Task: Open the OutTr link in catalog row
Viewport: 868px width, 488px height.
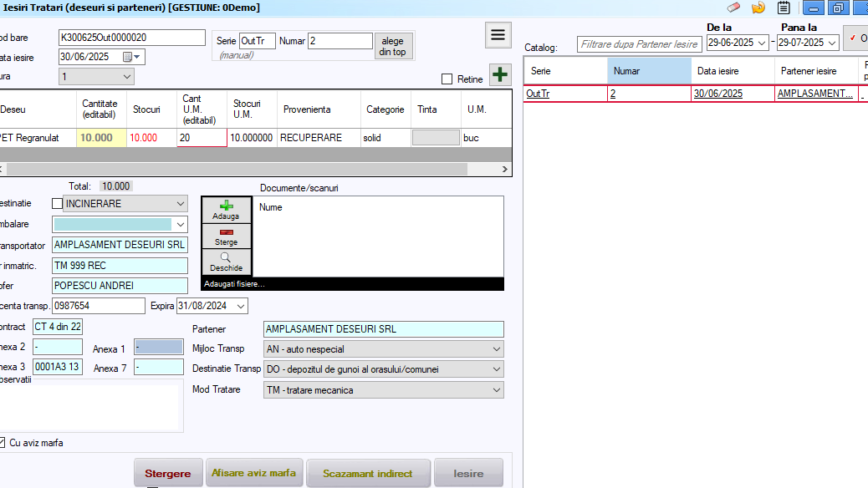Action: tap(538, 94)
